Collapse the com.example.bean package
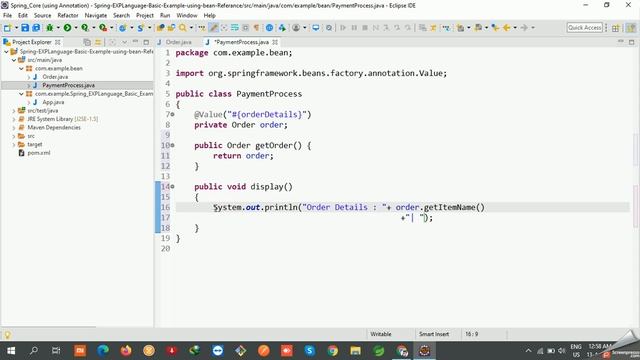The width and height of the screenshot is (640, 360). (21, 69)
